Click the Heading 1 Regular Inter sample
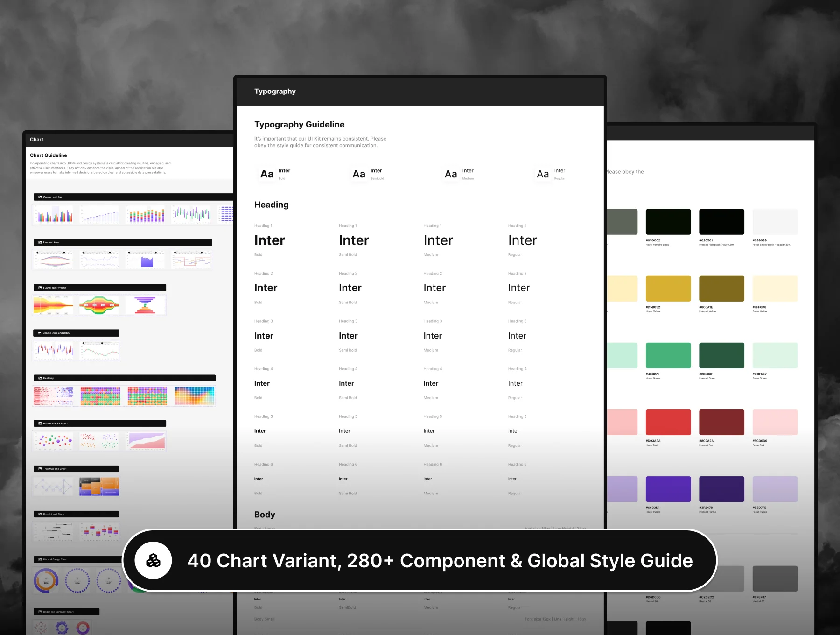 tap(523, 240)
